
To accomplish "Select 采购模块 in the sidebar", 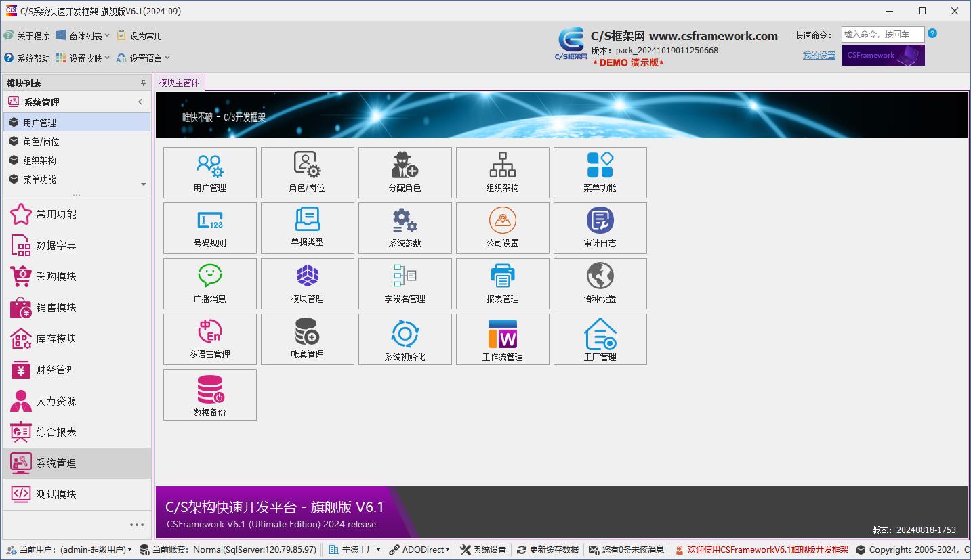I will (x=56, y=276).
